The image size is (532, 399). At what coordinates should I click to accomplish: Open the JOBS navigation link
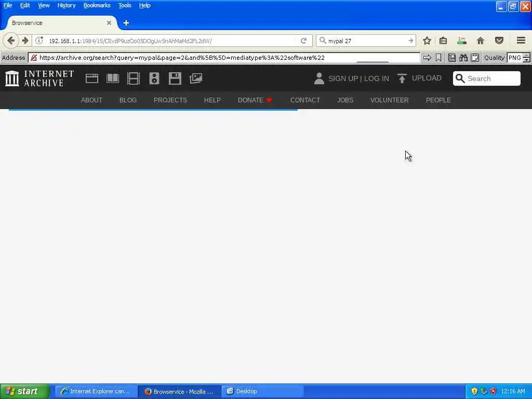345,100
